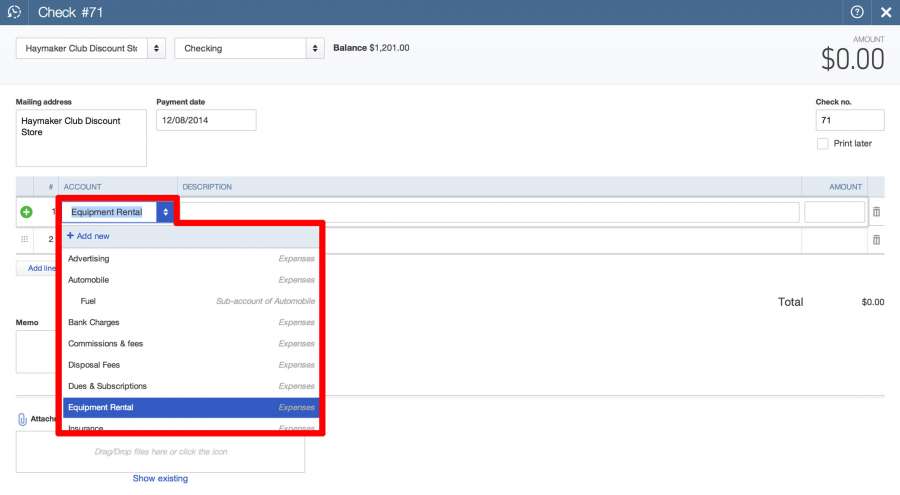This screenshot has width=900, height=495.
Task: Open the help question mark icon
Action: (857, 12)
